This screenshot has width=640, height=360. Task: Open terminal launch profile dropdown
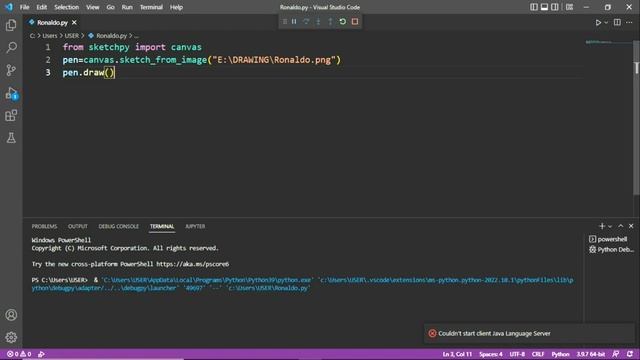(x=610, y=227)
